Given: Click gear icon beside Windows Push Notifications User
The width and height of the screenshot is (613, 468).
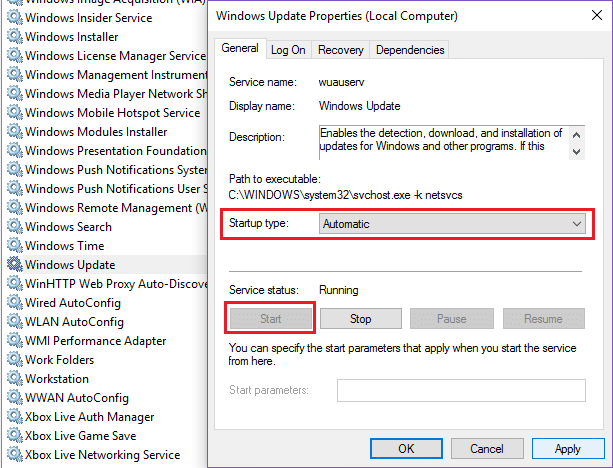Looking at the screenshot, I should tap(15, 188).
